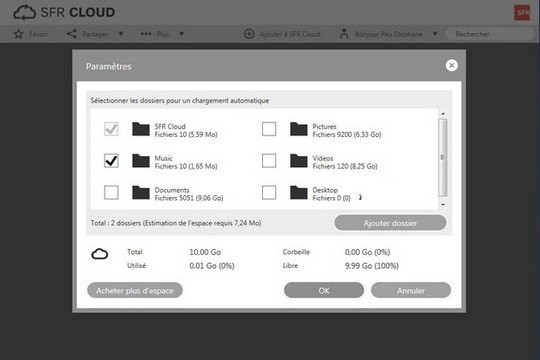Confirm with the OK button

324,290
